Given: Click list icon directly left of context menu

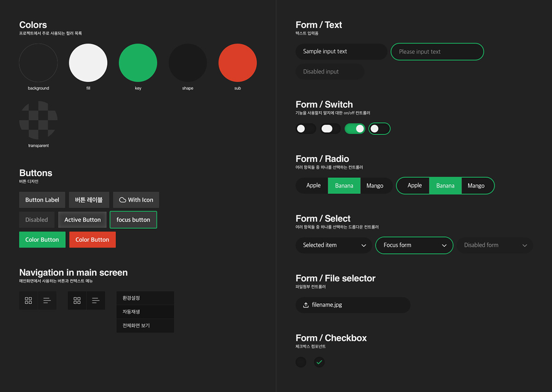Looking at the screenshot, I should pos(96,301).
